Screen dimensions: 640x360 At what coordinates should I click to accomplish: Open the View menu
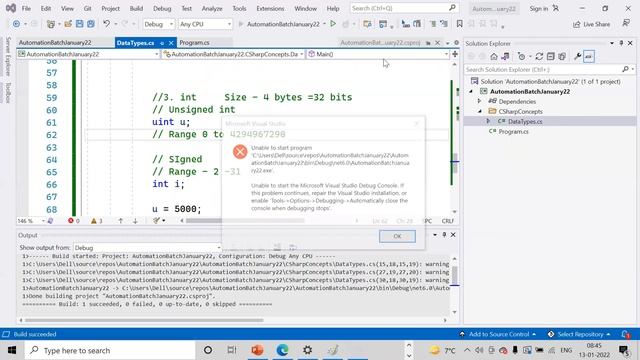pos(67,8)
